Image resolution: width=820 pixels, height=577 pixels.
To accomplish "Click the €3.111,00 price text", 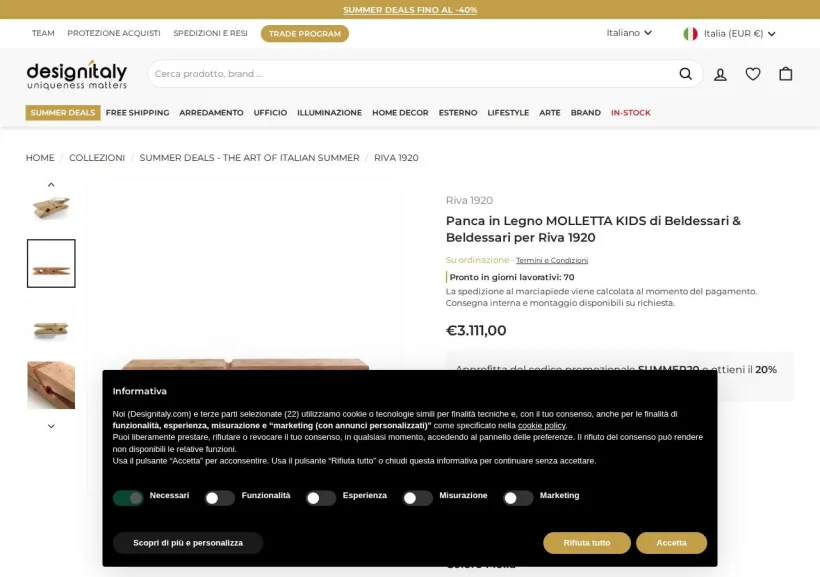I will 476,331.
